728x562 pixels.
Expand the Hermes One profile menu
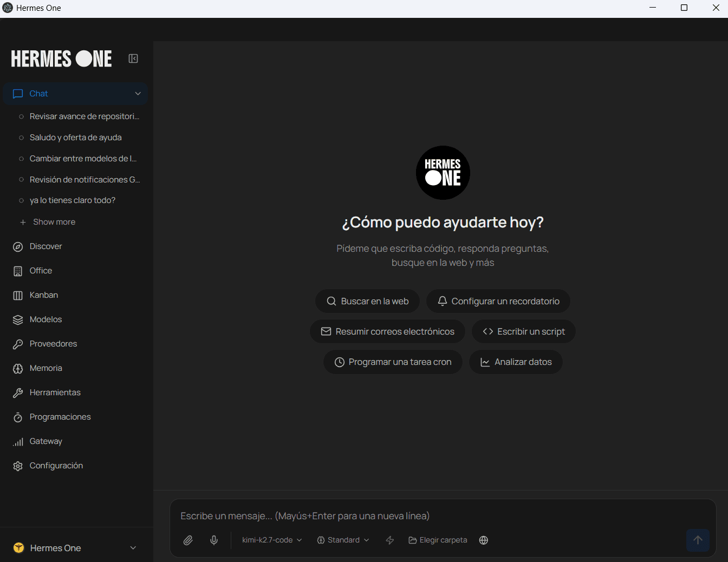click(x=133, y=548)
